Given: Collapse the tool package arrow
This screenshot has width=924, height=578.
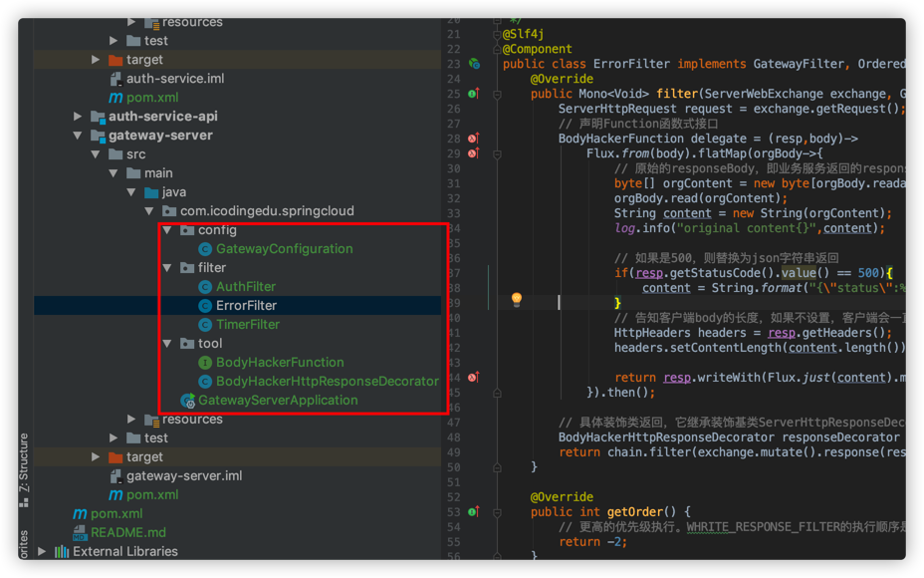Looking at the screenshot, I should point(168,343).
